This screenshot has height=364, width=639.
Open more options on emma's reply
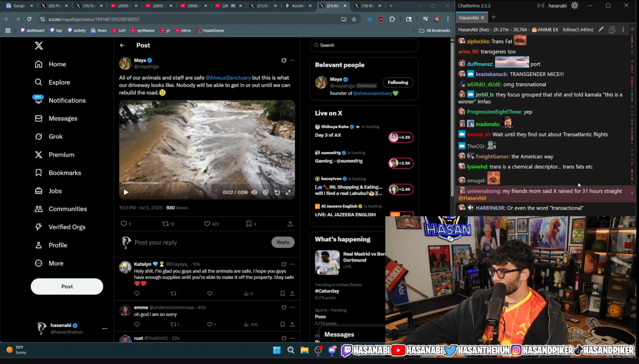point(292,307)
